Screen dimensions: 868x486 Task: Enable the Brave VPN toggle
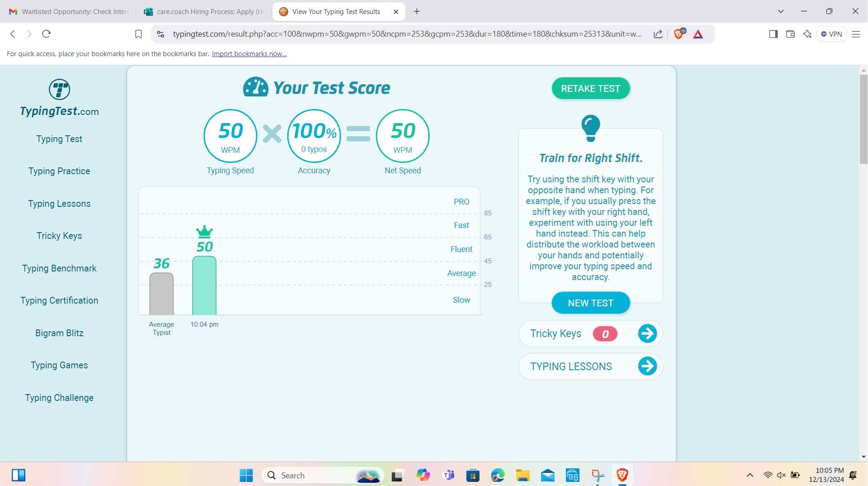[832, 34]
